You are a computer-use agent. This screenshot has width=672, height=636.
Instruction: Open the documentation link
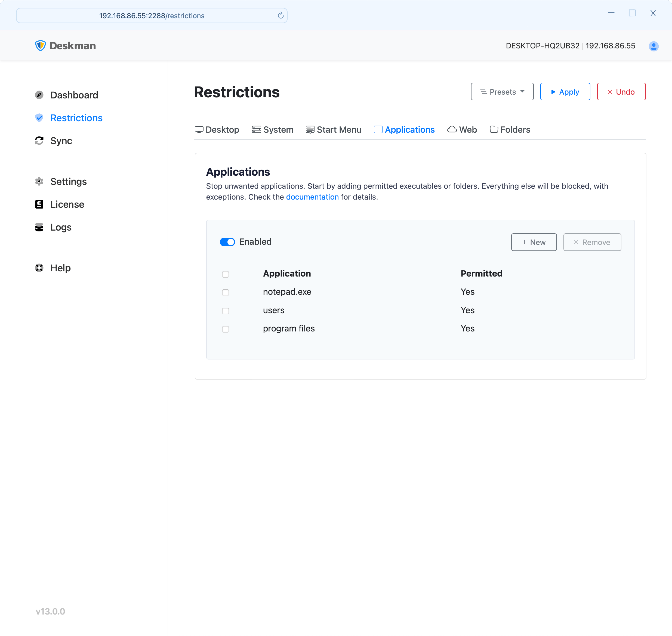coord(312,197)
